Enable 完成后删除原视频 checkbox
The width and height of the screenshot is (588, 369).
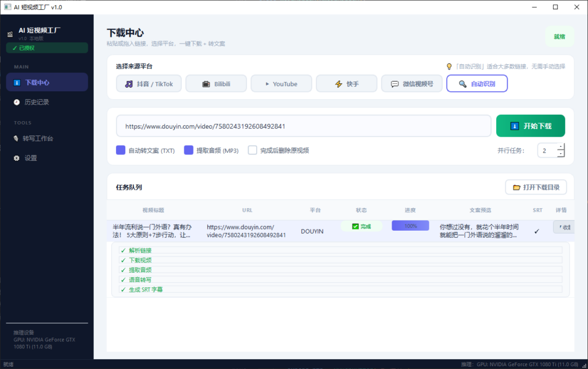click(252, 150)
